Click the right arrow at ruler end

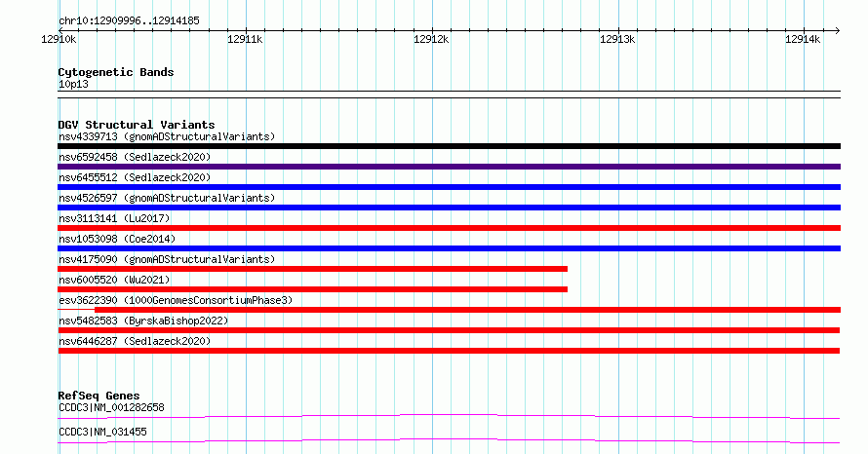tap(837, 30)
